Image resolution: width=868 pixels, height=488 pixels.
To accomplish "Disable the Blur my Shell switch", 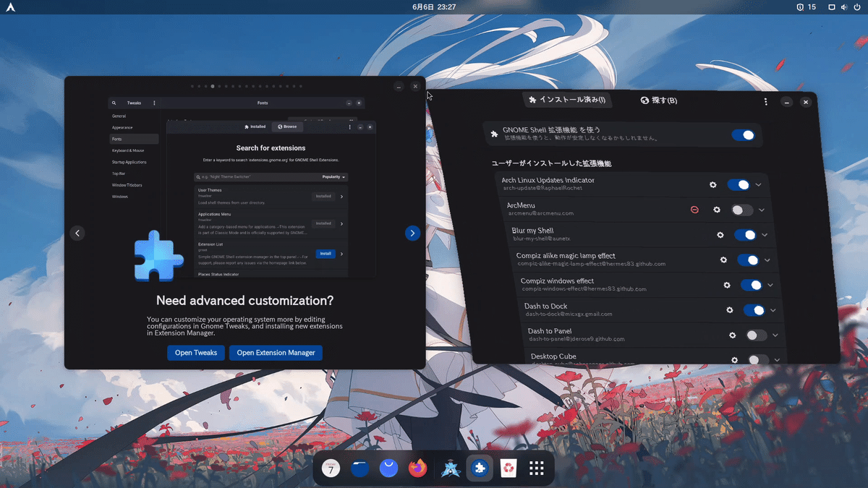I will tap(745, 235).
